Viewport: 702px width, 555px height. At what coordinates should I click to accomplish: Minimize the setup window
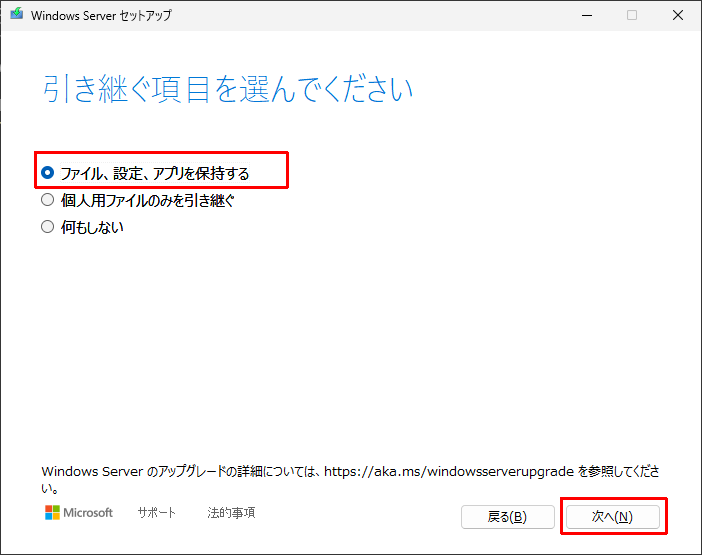587,15
